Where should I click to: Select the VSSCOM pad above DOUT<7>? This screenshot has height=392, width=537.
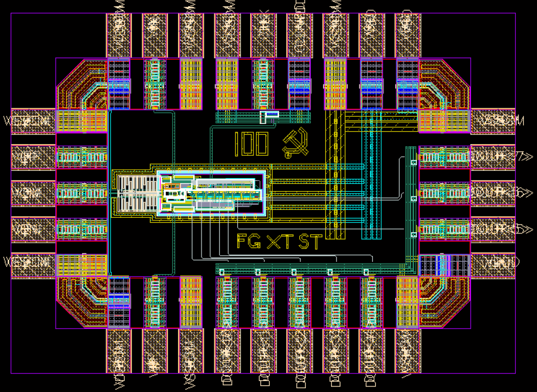[493, 121]
